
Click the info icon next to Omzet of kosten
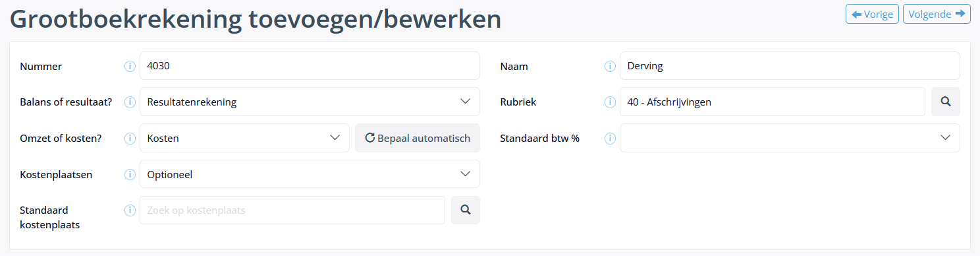click(130, 139)
